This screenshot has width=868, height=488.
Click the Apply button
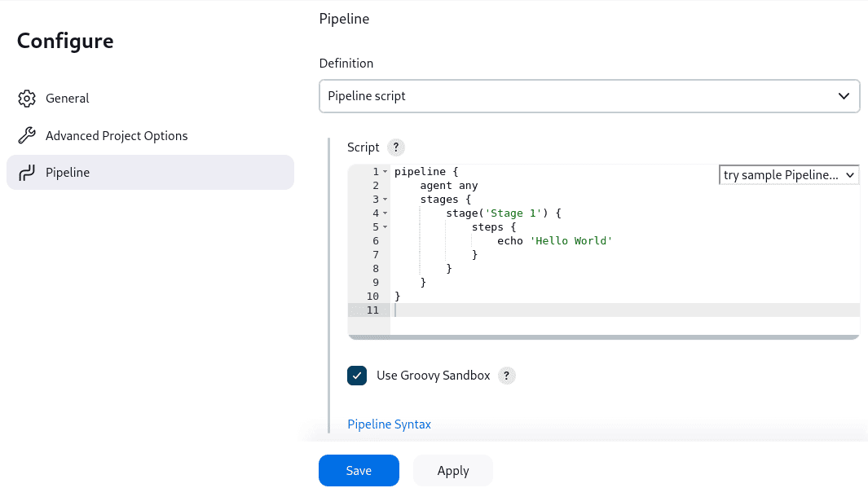click(452, 470)
